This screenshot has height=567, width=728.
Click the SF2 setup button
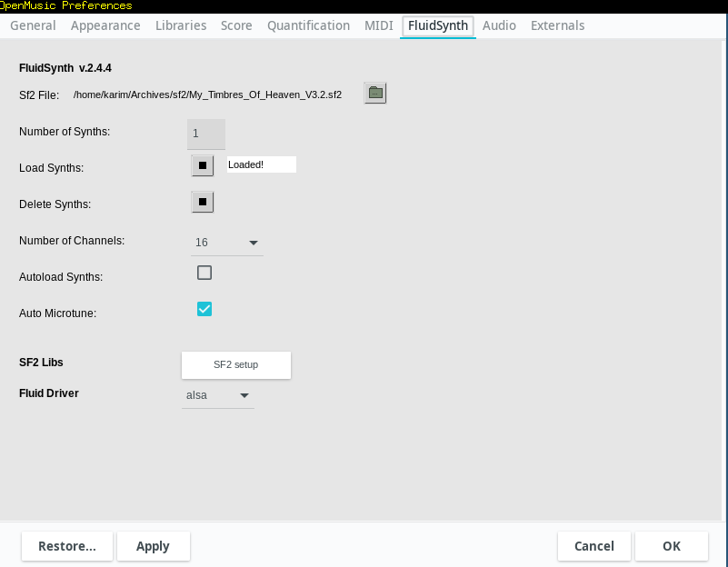pyautogui.click(x=236, y=364)
